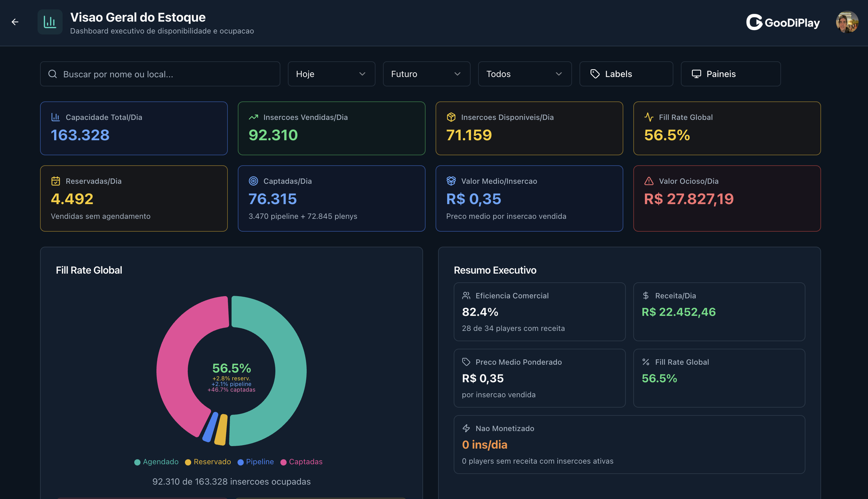Click the pulse icon beside Fill Rate Global card

coord(649,117)
